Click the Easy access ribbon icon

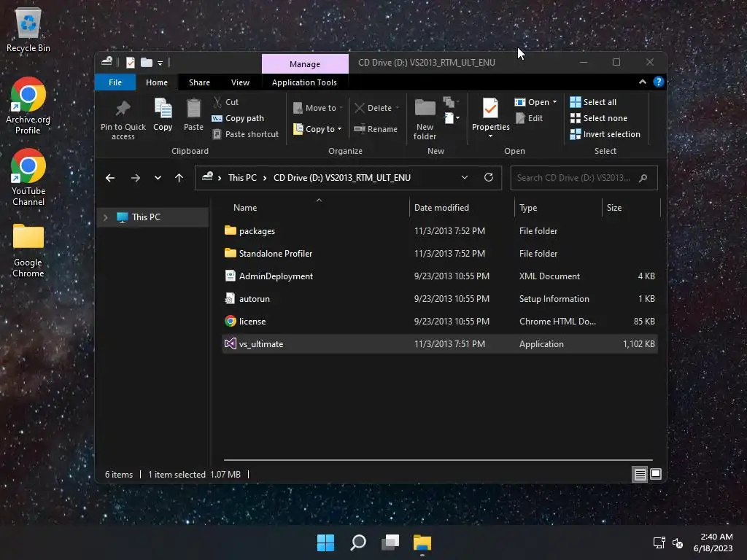pyautogui.click(x=450, y=101)
